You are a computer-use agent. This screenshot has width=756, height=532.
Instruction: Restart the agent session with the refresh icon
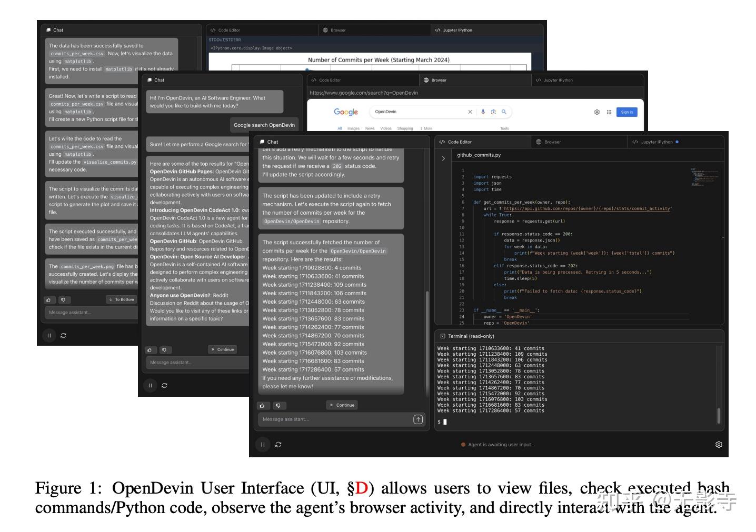(278, 445)
